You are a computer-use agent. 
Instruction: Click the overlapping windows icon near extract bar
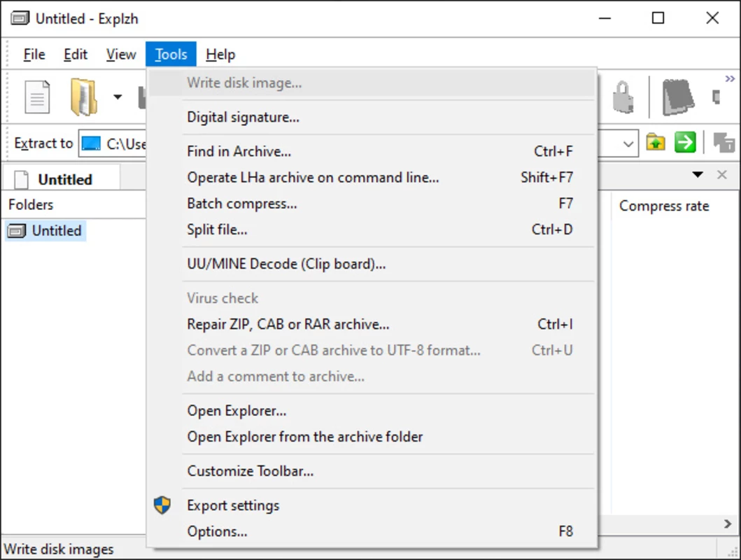[x=724, y=142]
